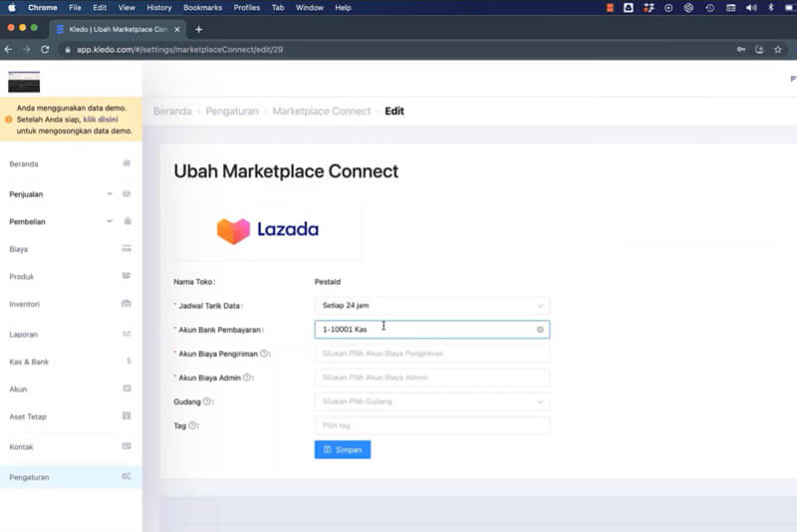Open the View menu
The image size is (797, 532).
tap(127, 8)
